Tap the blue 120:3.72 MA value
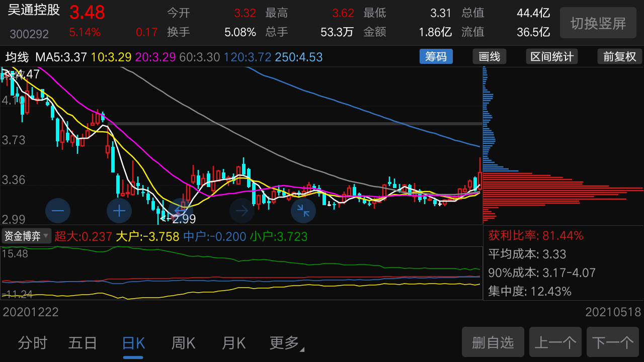Screen dimensions: 644x362 [248, 57]
